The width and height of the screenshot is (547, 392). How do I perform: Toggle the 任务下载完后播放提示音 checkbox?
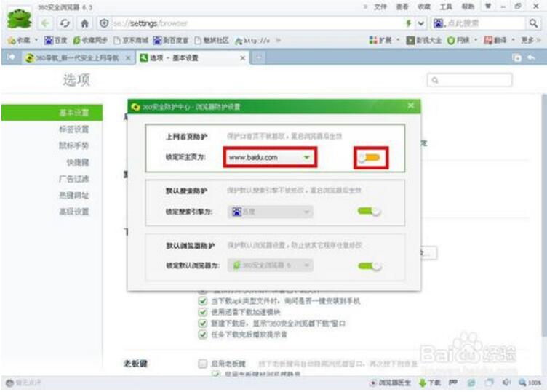coord(202,335)
